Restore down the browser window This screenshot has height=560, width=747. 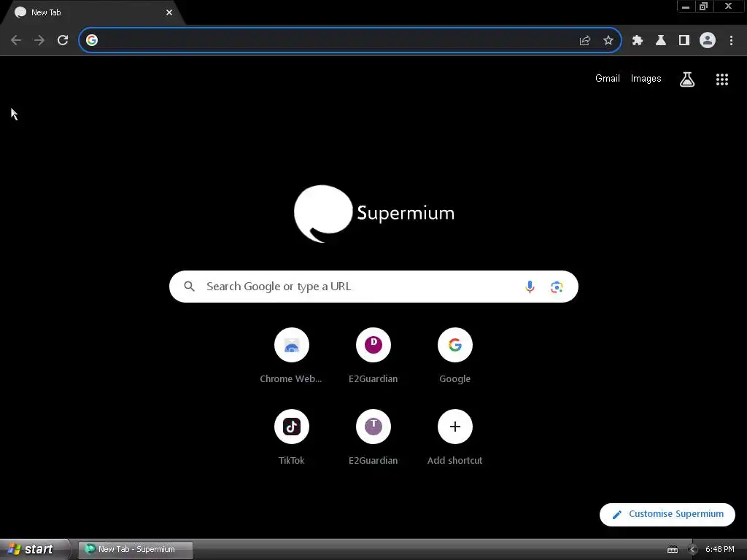pyautogui.click(x=703, y=7)
